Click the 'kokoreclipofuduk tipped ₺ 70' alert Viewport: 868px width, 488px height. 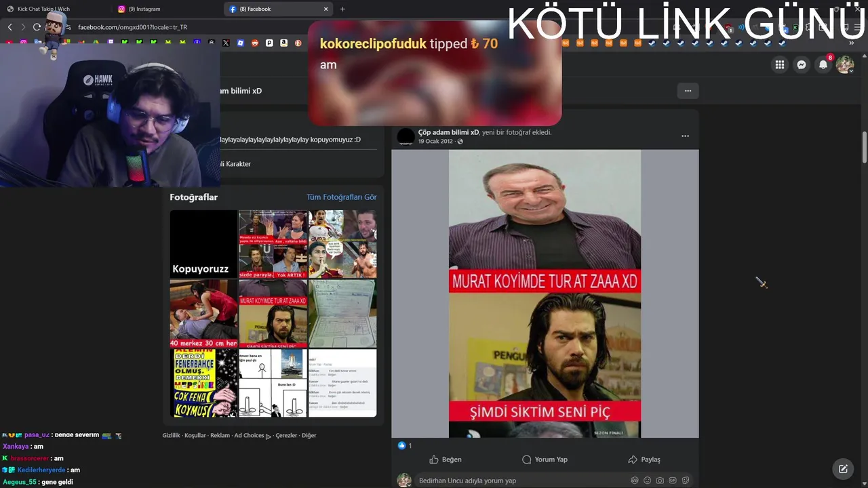pyautogui.click(x=435, y=73)
